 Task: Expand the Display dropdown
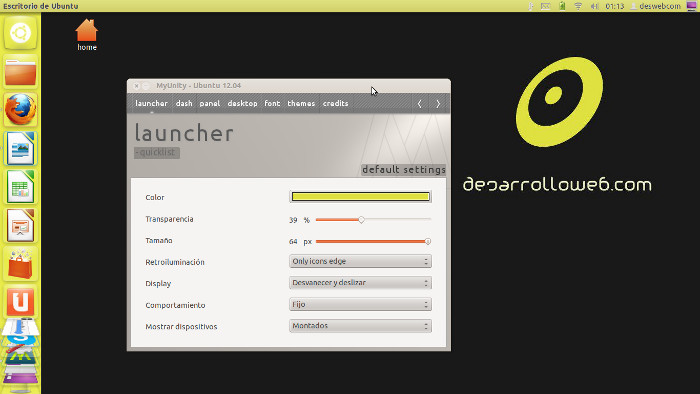360,283
